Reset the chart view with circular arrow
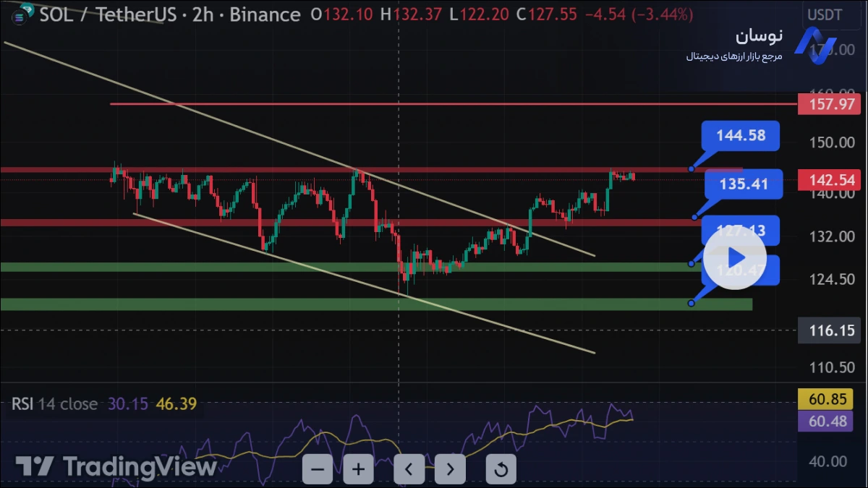 point(501,470)
